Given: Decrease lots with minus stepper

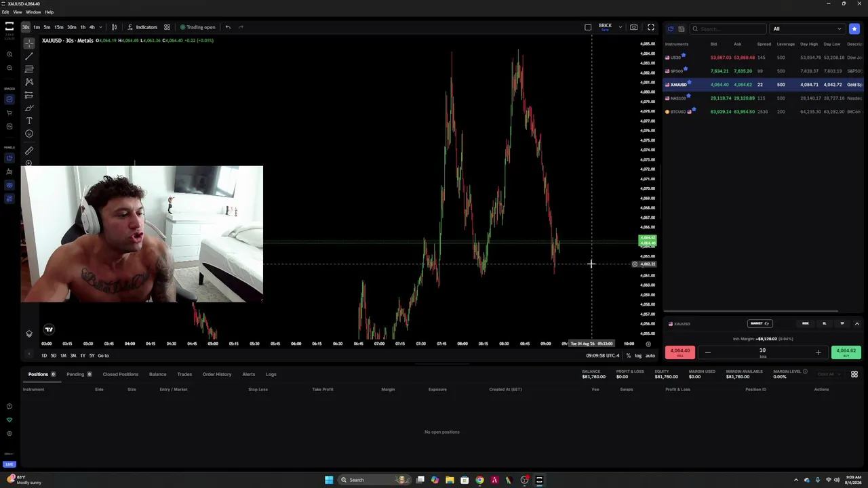Looking at the screenshot, I should [x=707, y=352].
